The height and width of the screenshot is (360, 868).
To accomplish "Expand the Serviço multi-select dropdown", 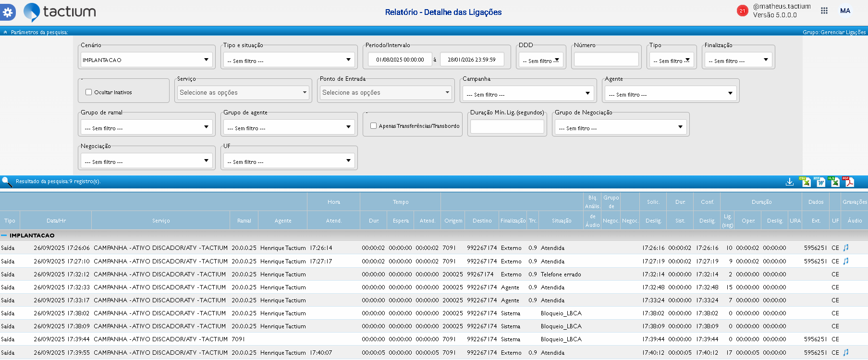I will click(243, 92).
